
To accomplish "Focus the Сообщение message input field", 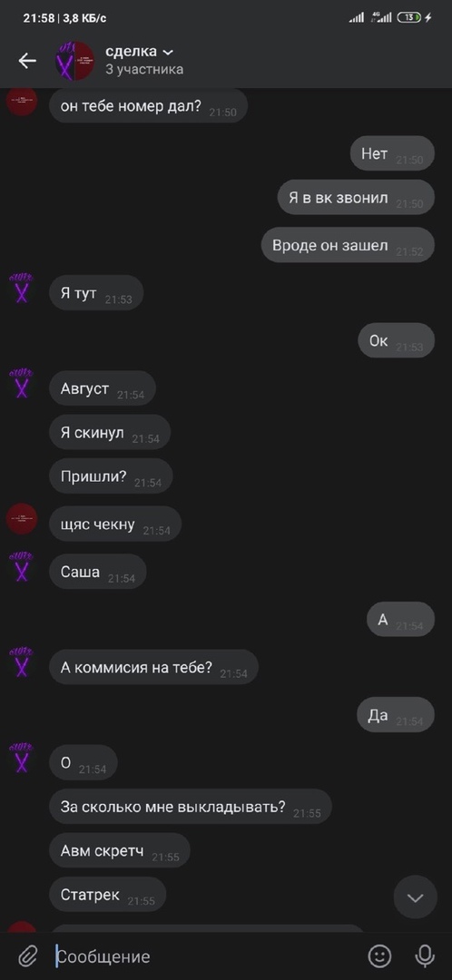I will (206, 956).
